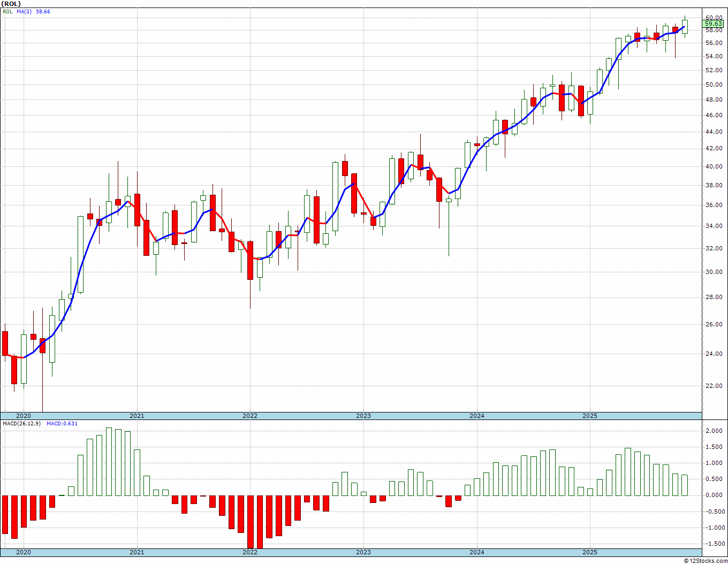
Task: Click the 0.000 MACD axis label
Action: click(x=714, y=495)
